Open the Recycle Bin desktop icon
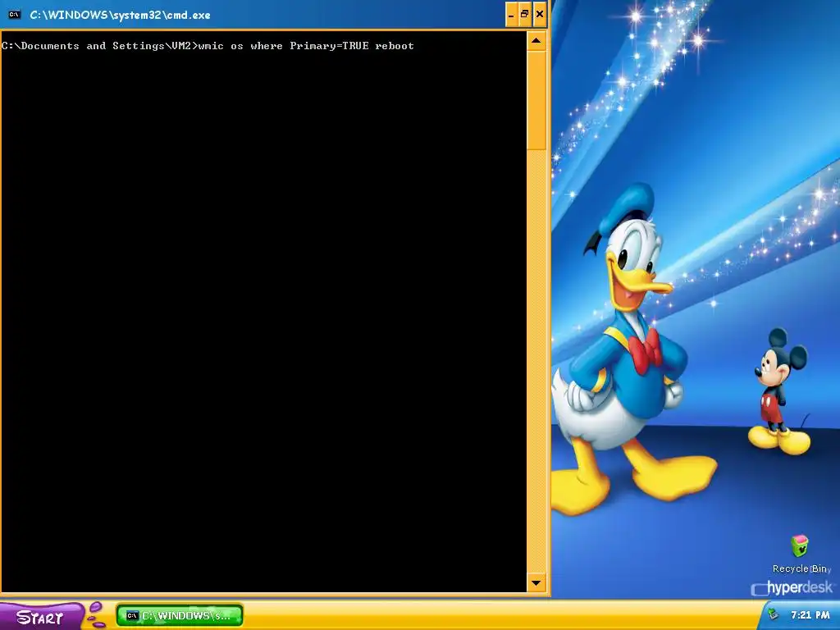The image size is (840, 630). click(800, 546)
